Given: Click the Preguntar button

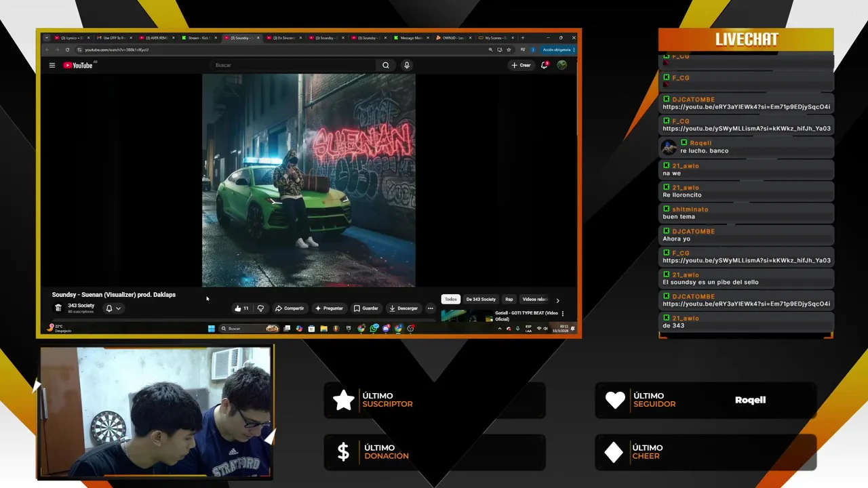Looking at the screenshot, I should [329, 308].
